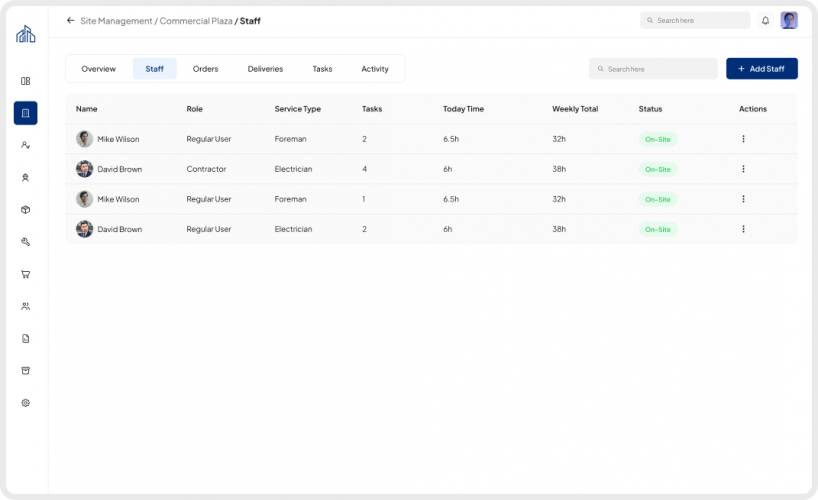Open actions menu for David Brown the Regular User
This screenshot has width=818, height=500.
743,229
